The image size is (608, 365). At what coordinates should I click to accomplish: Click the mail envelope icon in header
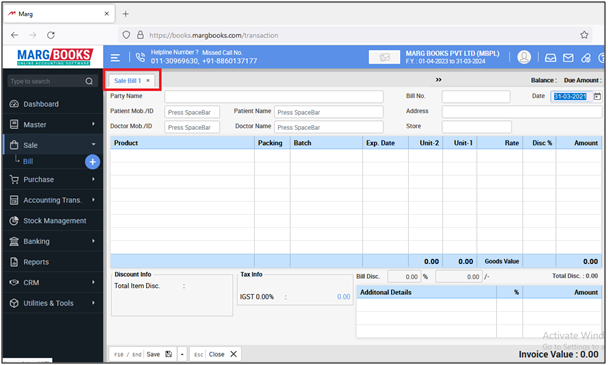[568, 58]
